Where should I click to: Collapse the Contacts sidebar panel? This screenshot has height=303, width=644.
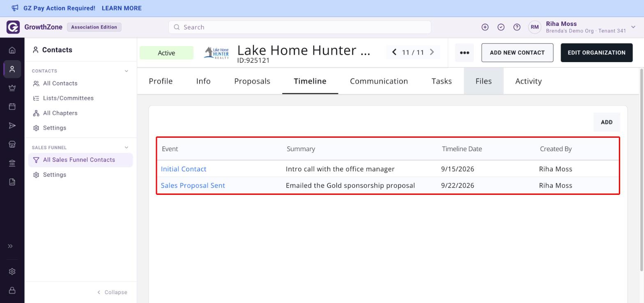112,292
